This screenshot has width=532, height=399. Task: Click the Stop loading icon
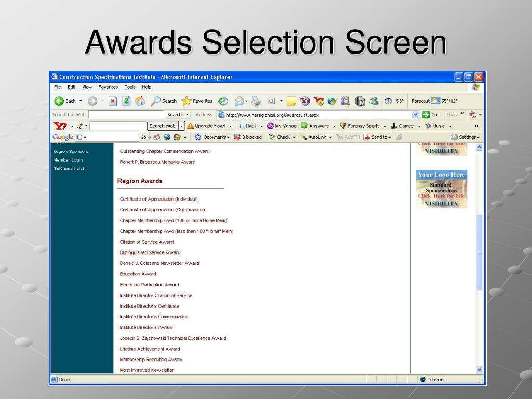113,101
